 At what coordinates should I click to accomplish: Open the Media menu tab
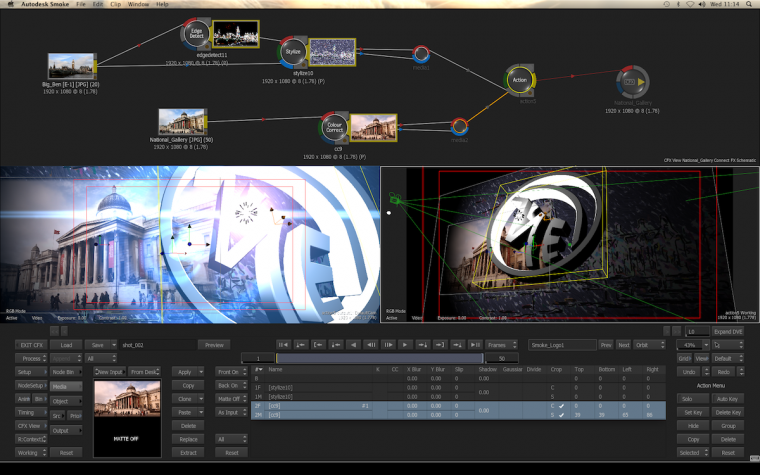[x=66, y=387]
